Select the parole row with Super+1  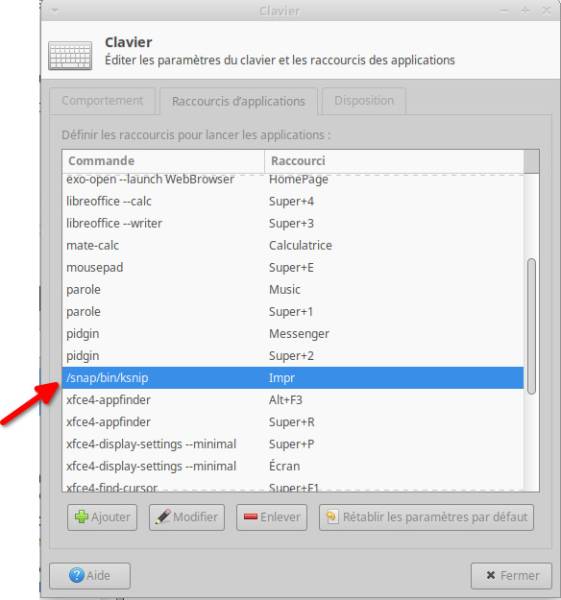coord(293,311)
